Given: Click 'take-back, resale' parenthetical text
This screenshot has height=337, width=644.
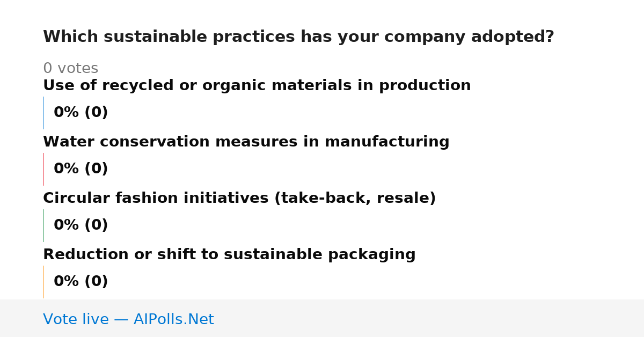Looking at the screenshot, I should [355, 199].
